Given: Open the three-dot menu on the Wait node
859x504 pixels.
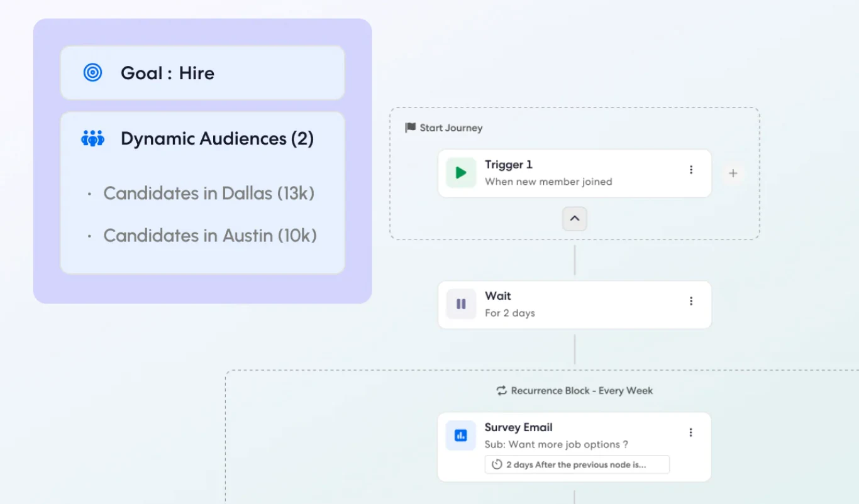Looking at the screenshot, I should [x=691, y=301].
